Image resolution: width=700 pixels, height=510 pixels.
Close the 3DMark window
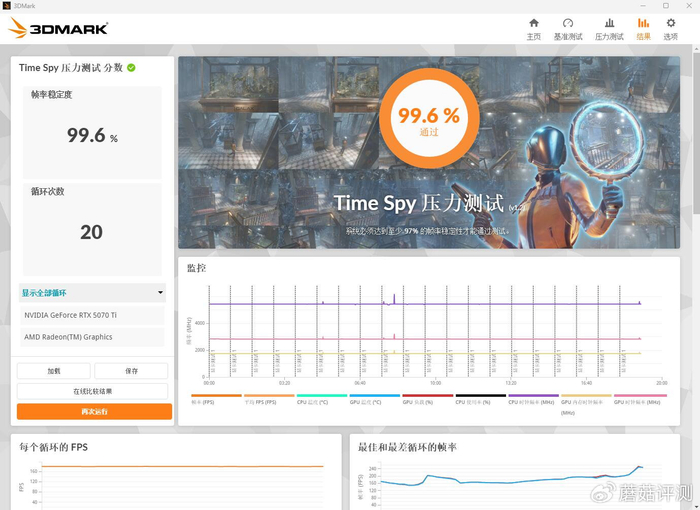[689, 6]
